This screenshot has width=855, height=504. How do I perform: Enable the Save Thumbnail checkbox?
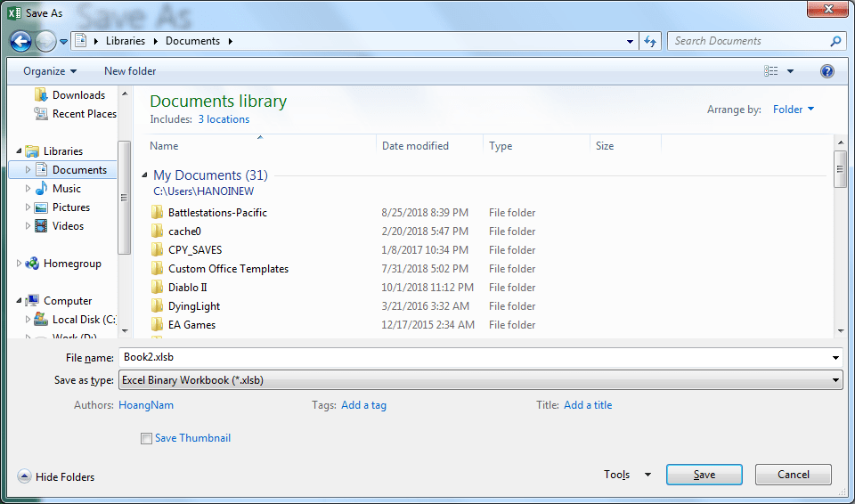point(146,438)
